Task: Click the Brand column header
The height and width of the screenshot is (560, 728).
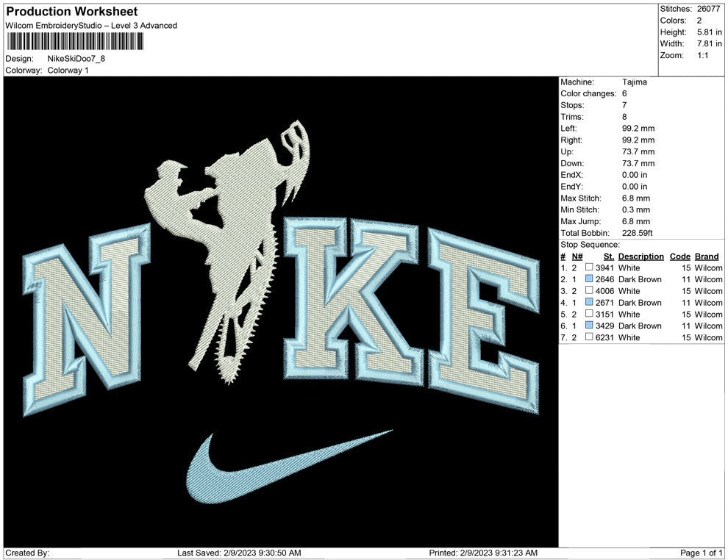Action: coord(707,256)
